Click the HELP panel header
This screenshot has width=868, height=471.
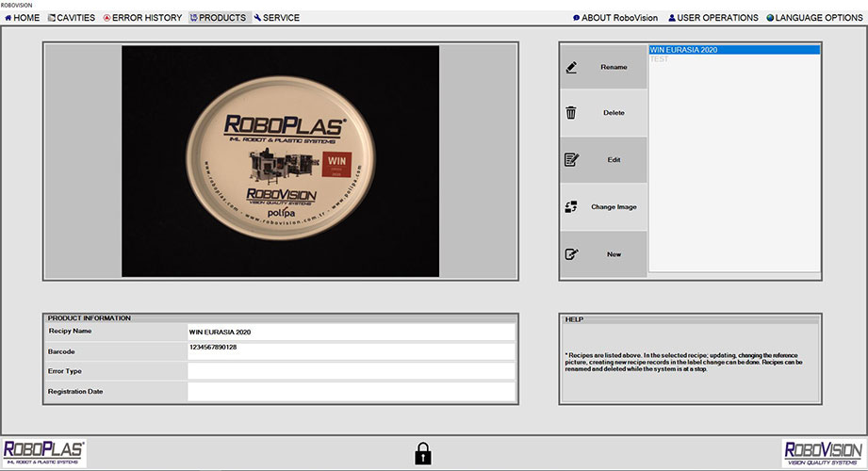(574, 319)
